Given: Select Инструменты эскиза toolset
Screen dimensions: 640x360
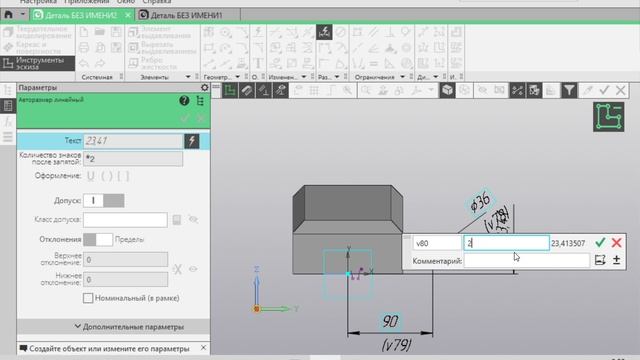Looking at the screenshot, I should coord(38,63).
